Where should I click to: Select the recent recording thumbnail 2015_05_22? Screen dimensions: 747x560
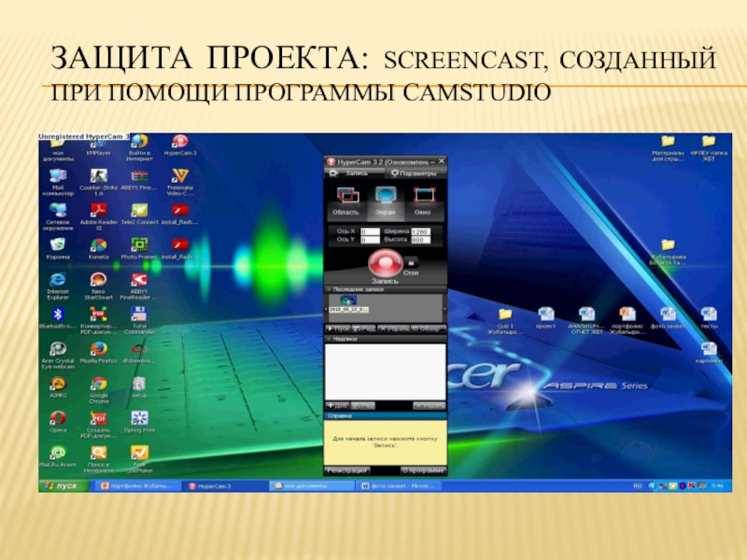coord(348,304)
